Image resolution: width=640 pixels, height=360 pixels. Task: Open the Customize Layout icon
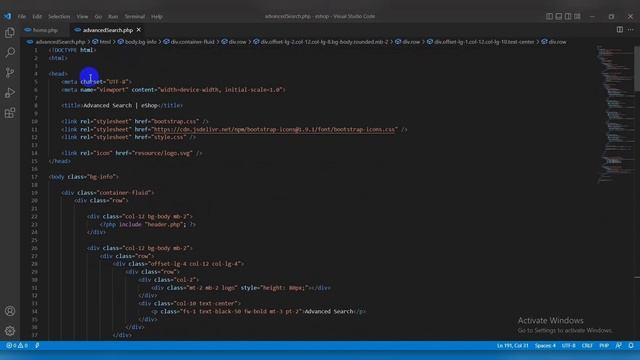[x=577, y=16]
